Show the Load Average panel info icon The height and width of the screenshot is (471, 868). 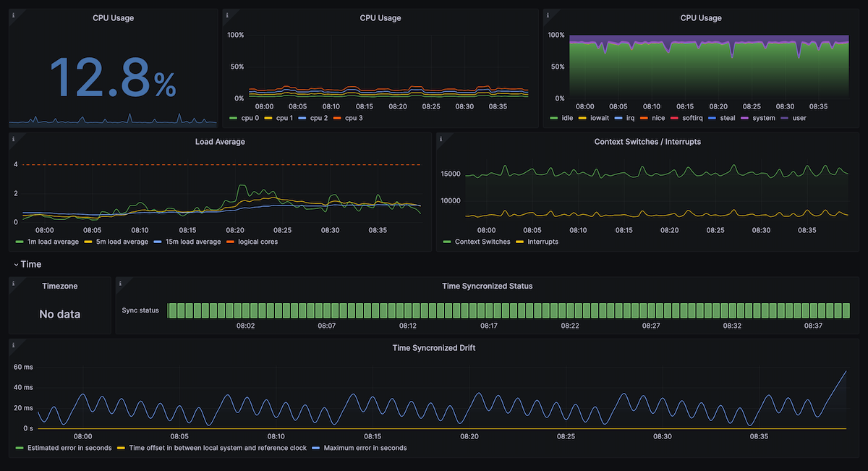(14, 137)
